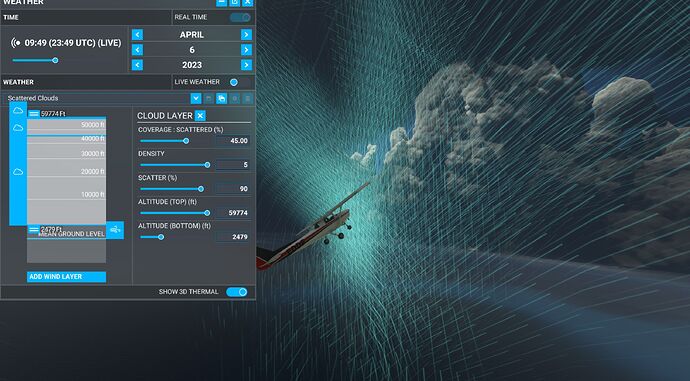Select the cloud icon beside 40000 ft

18,128
